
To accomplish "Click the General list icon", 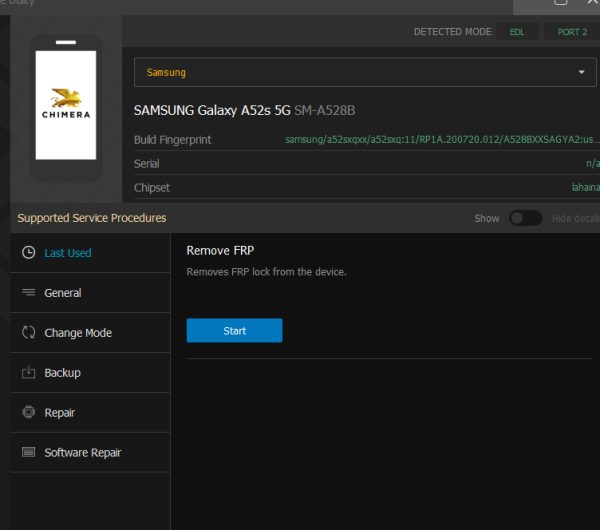I will [29, 292].
